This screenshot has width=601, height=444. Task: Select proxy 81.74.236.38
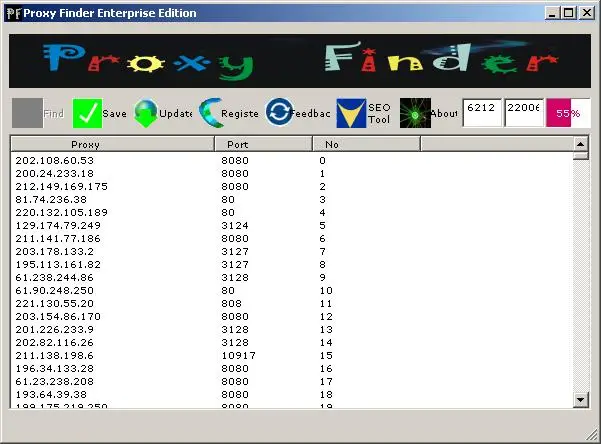pos(51,199)
